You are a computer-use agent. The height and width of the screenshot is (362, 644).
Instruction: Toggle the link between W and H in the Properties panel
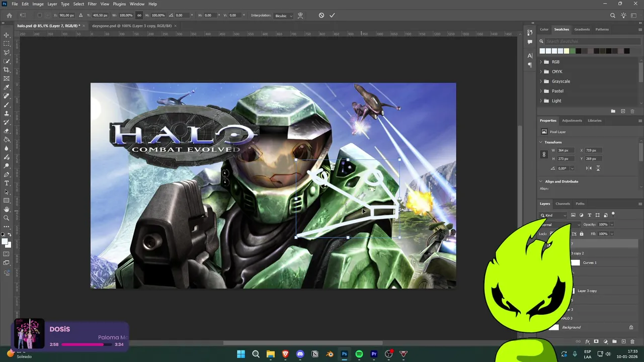click(544, 154)
